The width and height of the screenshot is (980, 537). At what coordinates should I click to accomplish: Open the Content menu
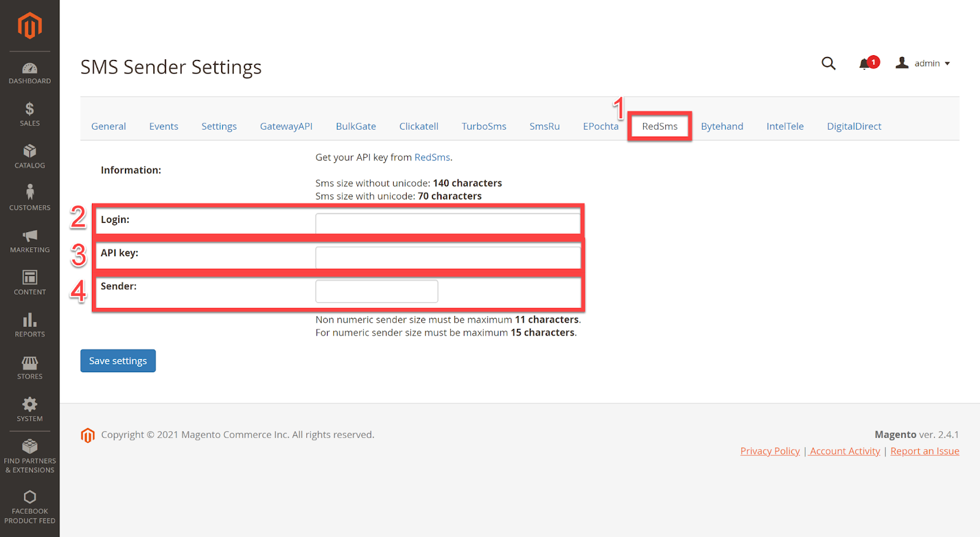coord(29,283)
